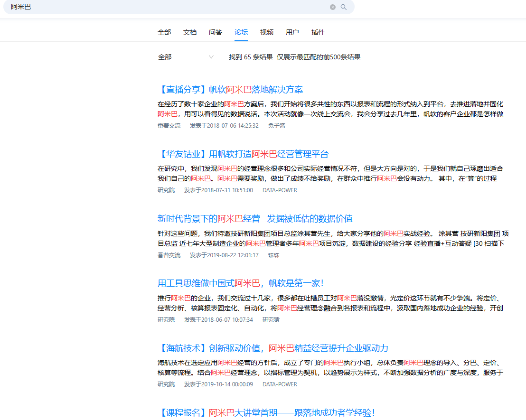Click 研究院 under the 用工具思维 post
Image resolution: width=526 pixels, height=420 pixels.
(166, 320)
